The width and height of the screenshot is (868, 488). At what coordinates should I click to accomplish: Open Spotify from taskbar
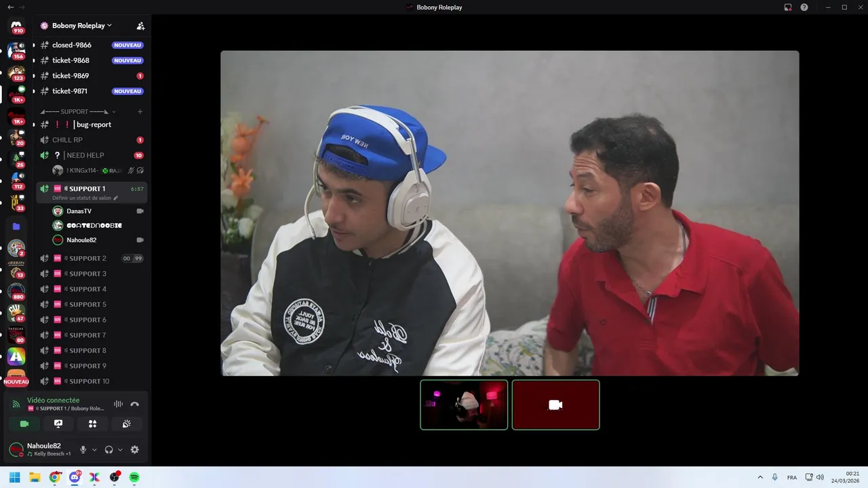tap(134, 477)
